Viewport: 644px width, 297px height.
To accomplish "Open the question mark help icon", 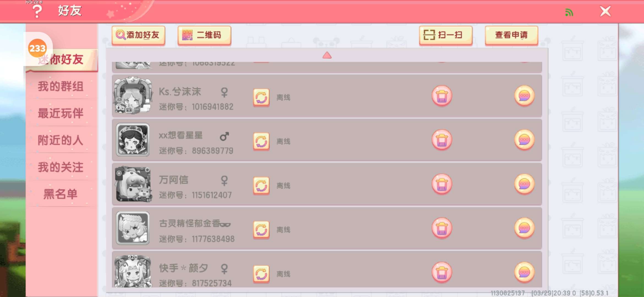I will pos(37,11).
